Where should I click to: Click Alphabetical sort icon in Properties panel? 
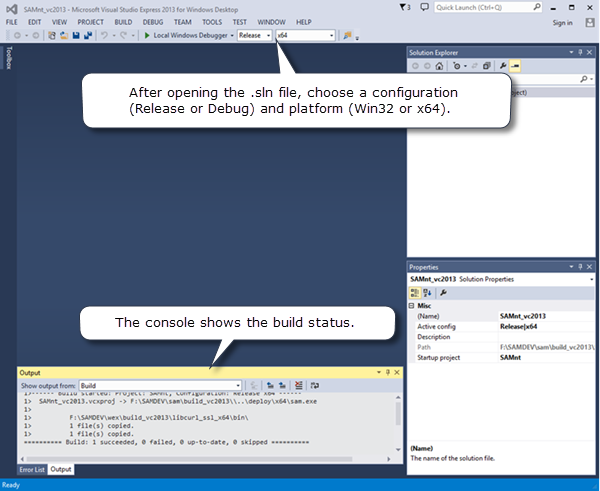click(x=427, y=292)
